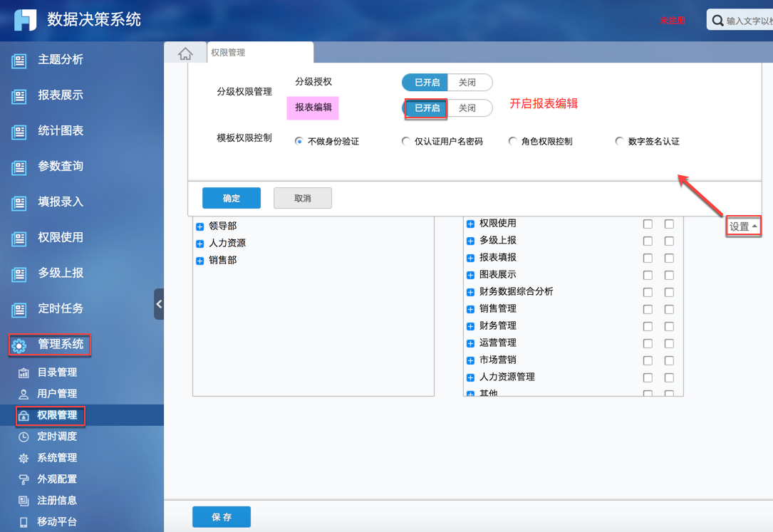Viewport: 773px width, 532px height.
Task: Click the 数据决策系统 title text
Action: (x=93, y=20)
